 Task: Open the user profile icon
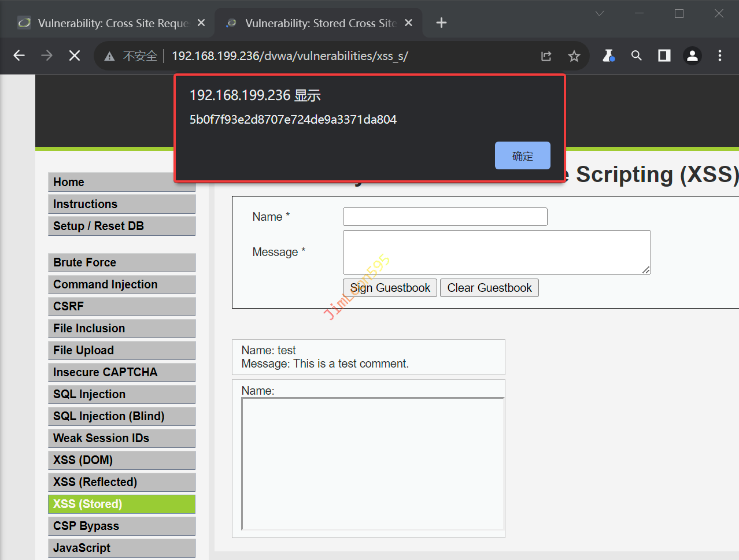point(692,55)
